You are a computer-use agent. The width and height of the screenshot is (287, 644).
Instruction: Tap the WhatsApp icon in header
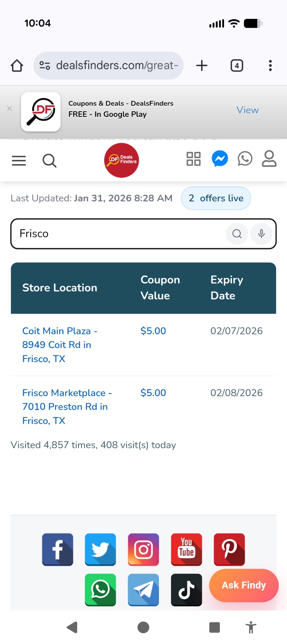click(x=245, y=158)
